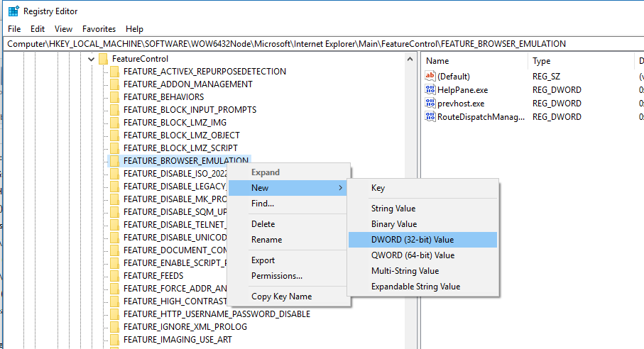644x349 pixels.
Task: Click folder icon of FEATURE_BLOCK_LMZ_OBJECT
Action: (x=114, y=135)
